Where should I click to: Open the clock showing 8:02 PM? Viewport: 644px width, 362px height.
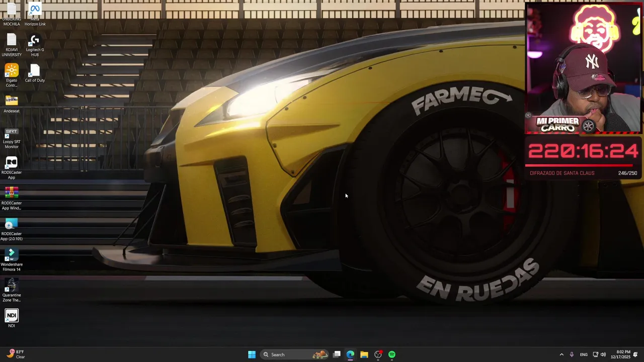[620, 354]
